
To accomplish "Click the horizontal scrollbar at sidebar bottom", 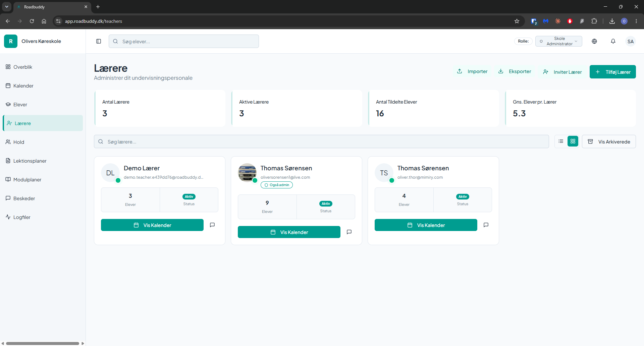I will click(x=43, y=343).
